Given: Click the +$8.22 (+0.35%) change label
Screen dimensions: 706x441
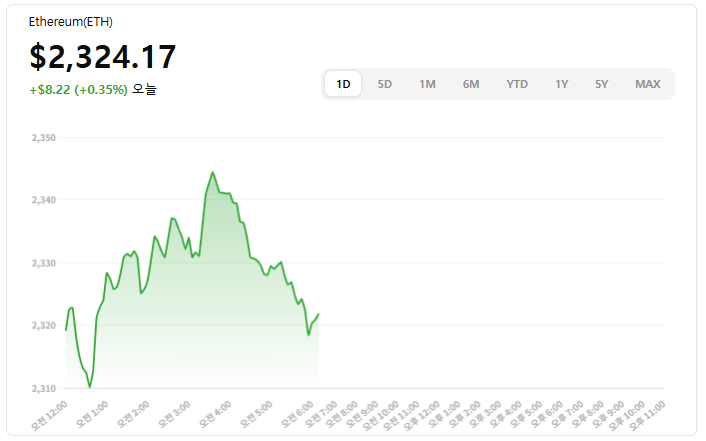Looking at the screenshot, I should coord(79,90).
